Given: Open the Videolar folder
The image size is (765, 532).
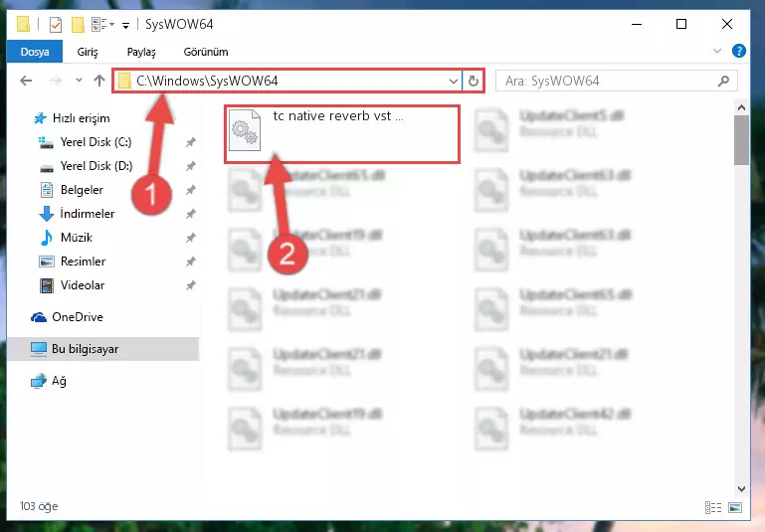Looking at the screenshot, I should tap(83, 285).
